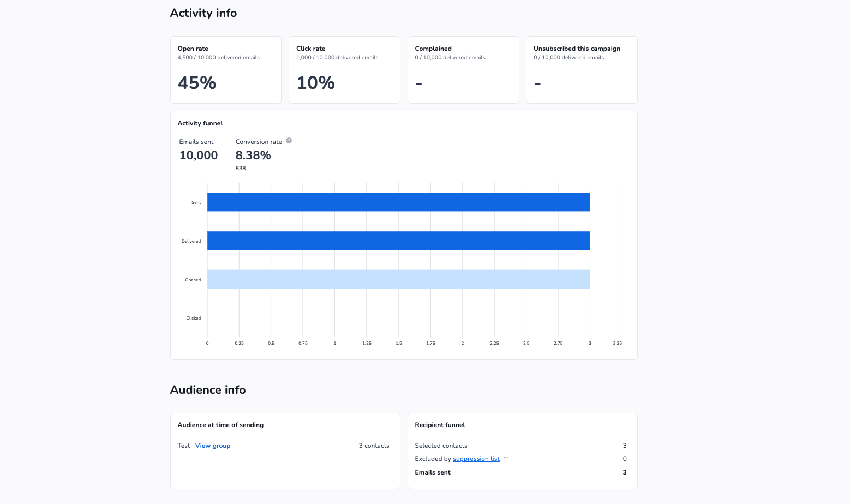Click the Emails sent 10,000 value
The image size is (850, 504).
tap(199, 155)
